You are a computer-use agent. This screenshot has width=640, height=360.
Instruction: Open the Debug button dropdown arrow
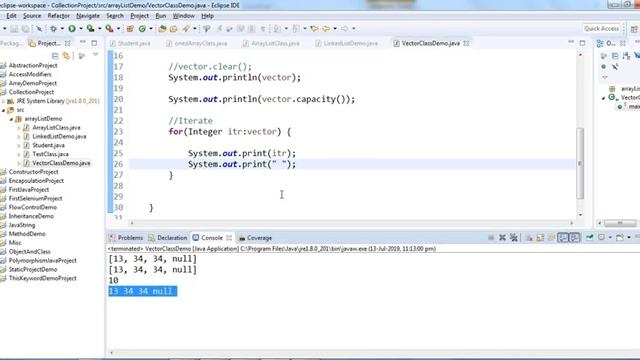62,29
